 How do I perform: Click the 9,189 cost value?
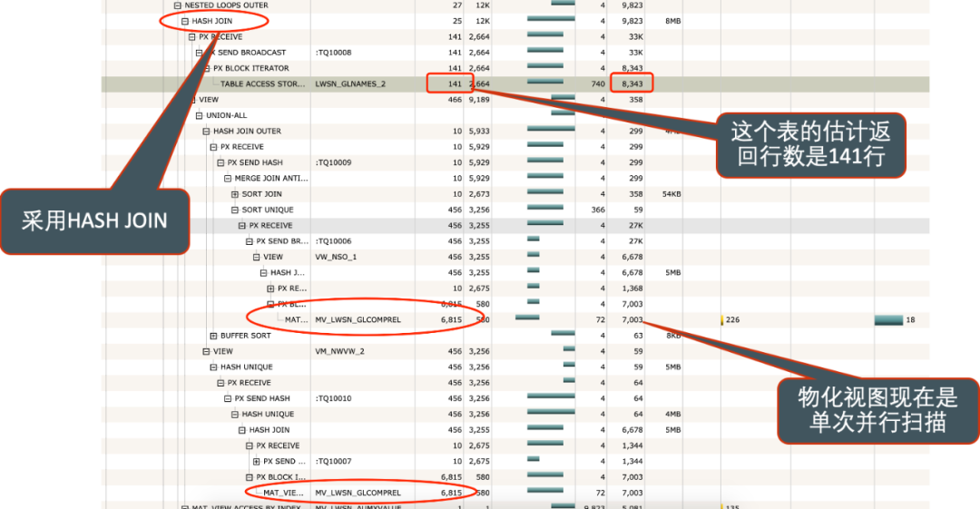(479, 100)
